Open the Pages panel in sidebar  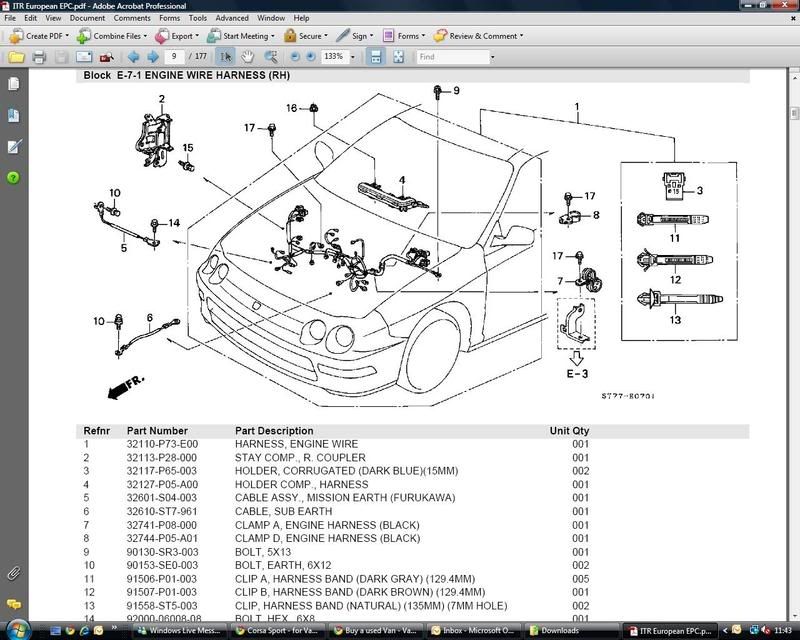(13, 85)
